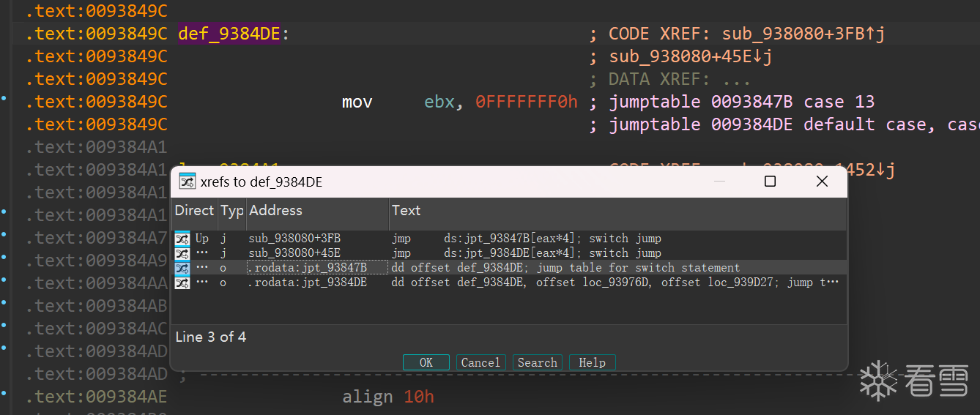Select the sub_938080+3FB address entry
This screenshot has width=980, height=415.
click(x=294, y=239)
